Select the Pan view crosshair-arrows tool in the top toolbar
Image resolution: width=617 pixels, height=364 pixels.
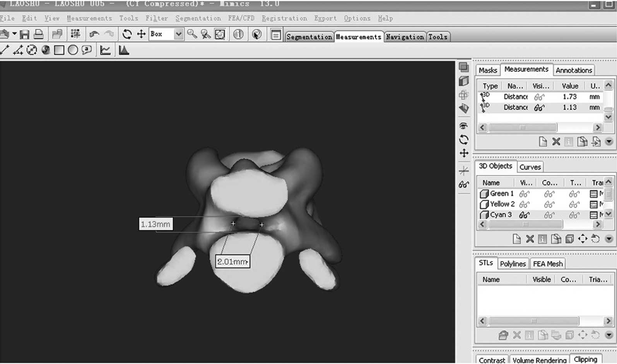point(141,34)
